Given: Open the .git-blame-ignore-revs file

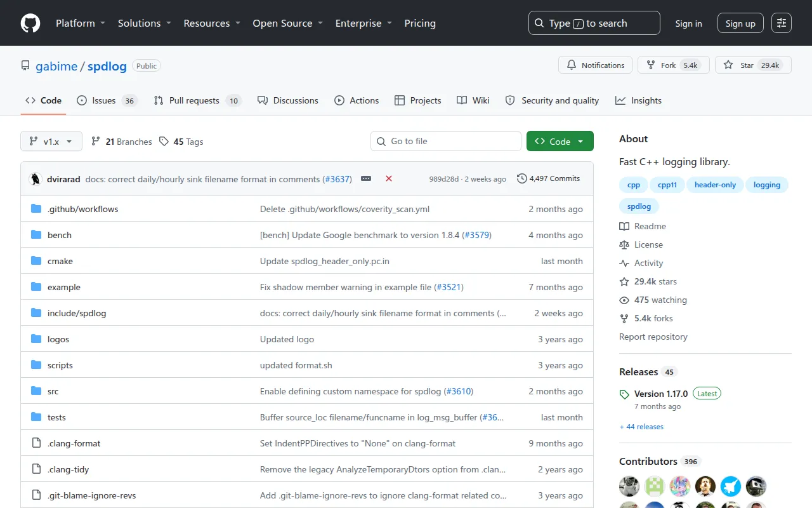Looking at the screenshot, I should [92, 495].
